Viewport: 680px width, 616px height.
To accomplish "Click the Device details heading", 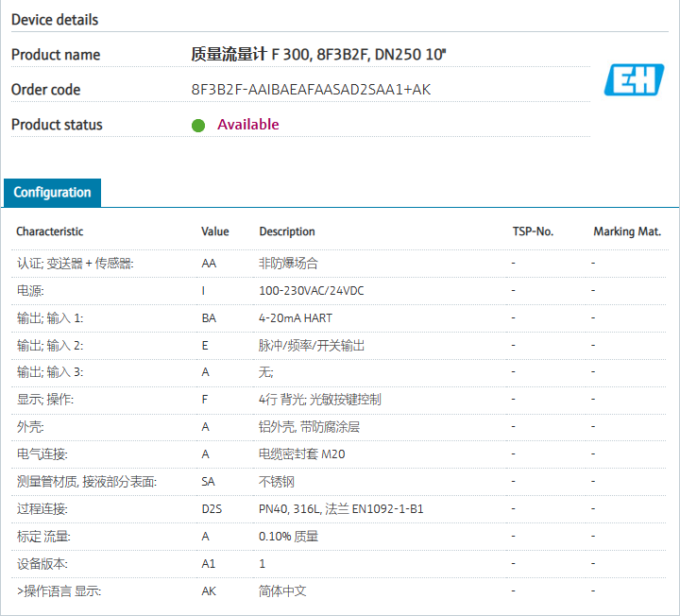I will coord(55,20).
